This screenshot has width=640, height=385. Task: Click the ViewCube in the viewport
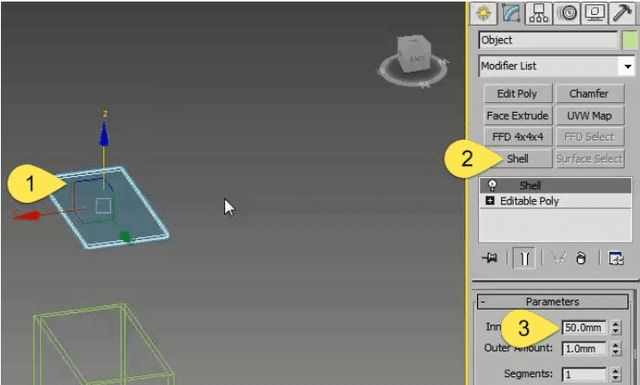[x=414, y=54]
